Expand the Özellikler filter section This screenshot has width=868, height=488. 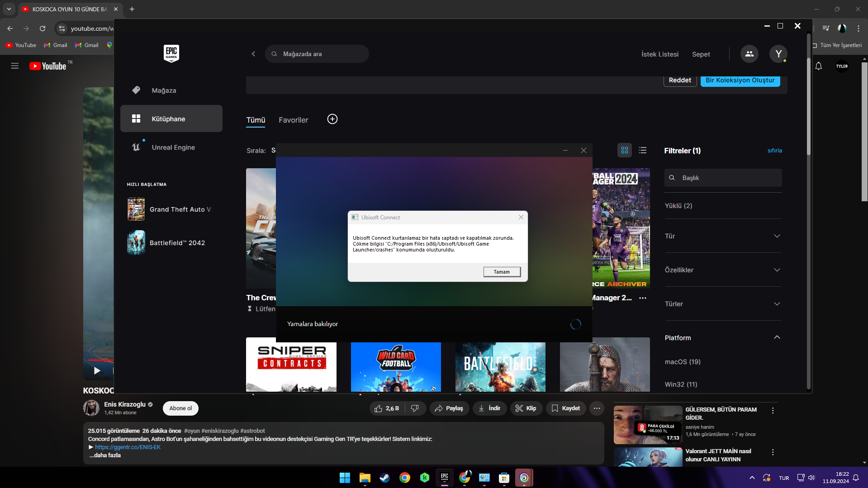point(723,270)
